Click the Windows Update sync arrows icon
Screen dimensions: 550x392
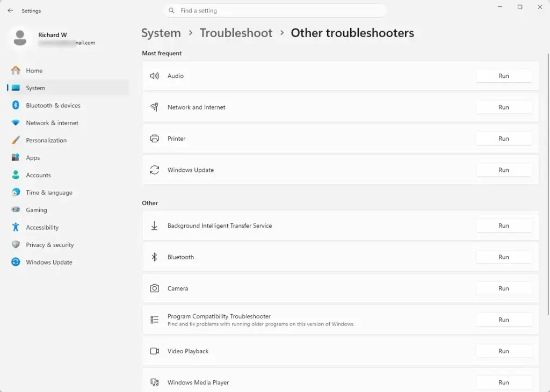[154, 170]
